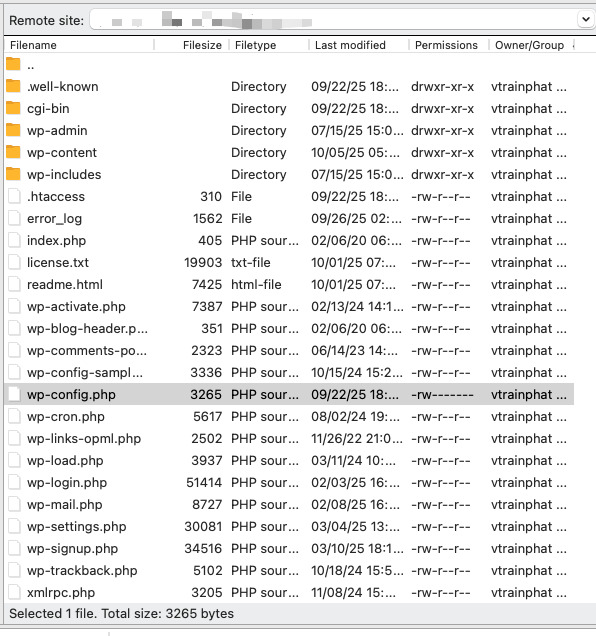The height and width of the screenshot is (636, 596).
Task: Click the index.php file icon
Action: click(15, 240)
